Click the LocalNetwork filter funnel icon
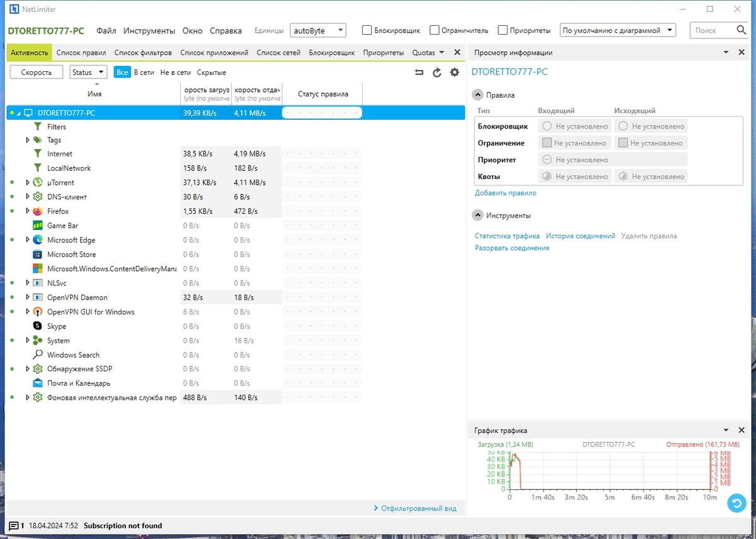The image size is (756, 539). pos(37,168)
